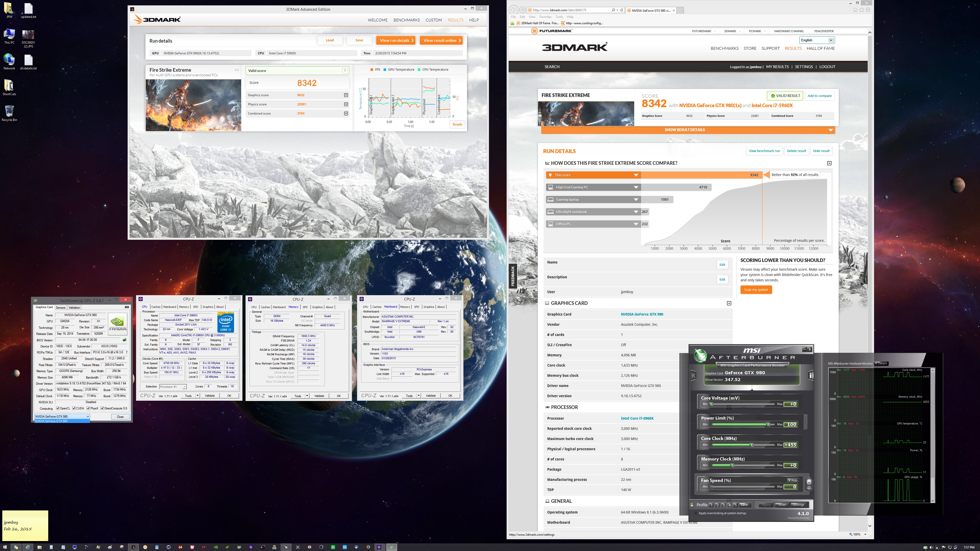Click the IE favorites star icon
Viewport: 980px width, 551px height.
click(x=862, y=10)
